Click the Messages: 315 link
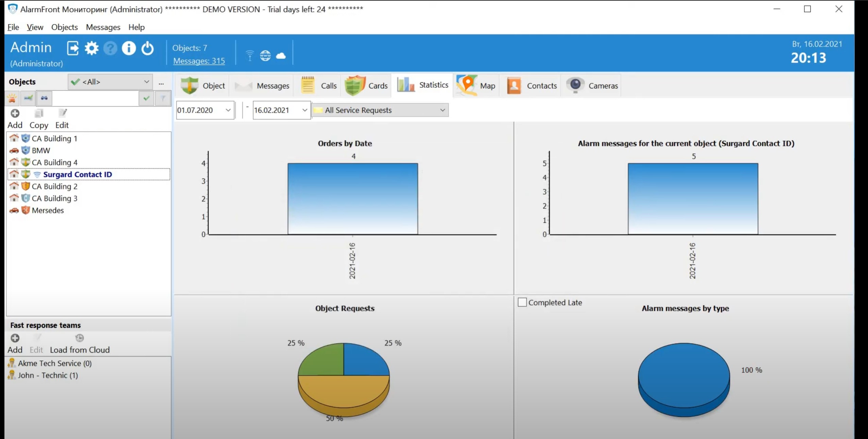The height and width of the screenshot is (439, 868). 199,61
